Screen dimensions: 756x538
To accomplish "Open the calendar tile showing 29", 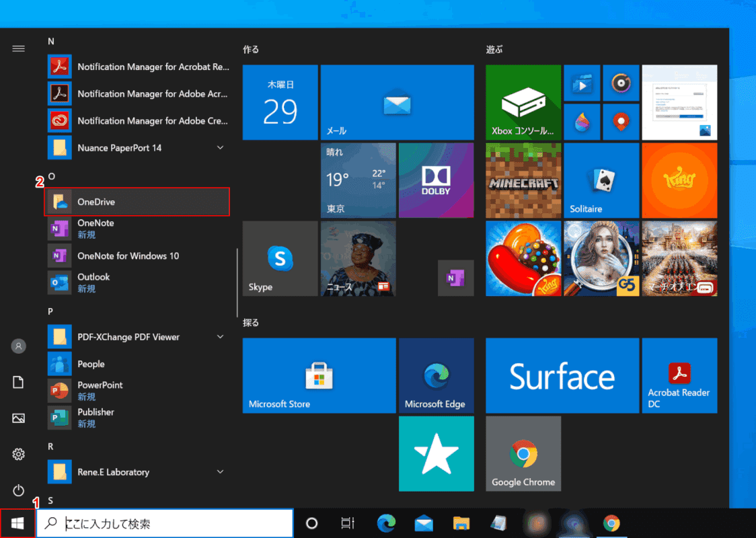I will 280,102.
